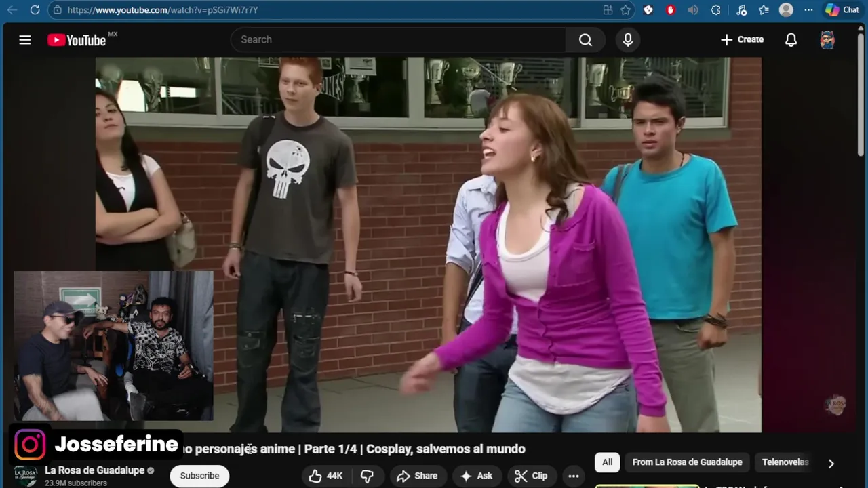The width and height of the screenshot is (868, 488).
Task: Like the video with 44K thumbs-up
Action: (x=325, y=476)
